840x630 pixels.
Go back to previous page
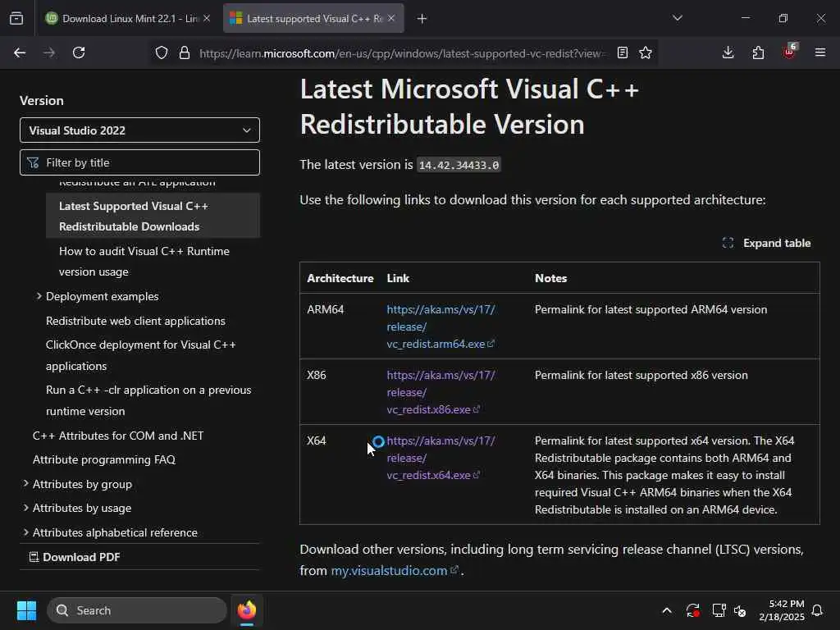click(20, 52)
